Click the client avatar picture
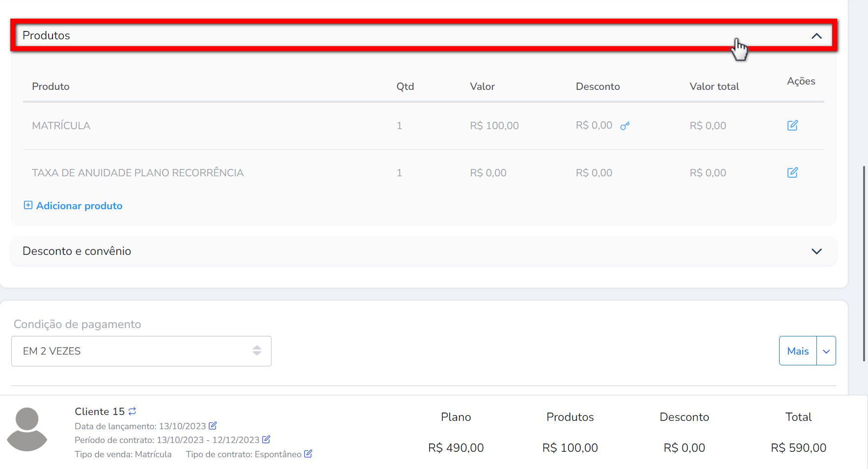 click(x=27, y=429)
